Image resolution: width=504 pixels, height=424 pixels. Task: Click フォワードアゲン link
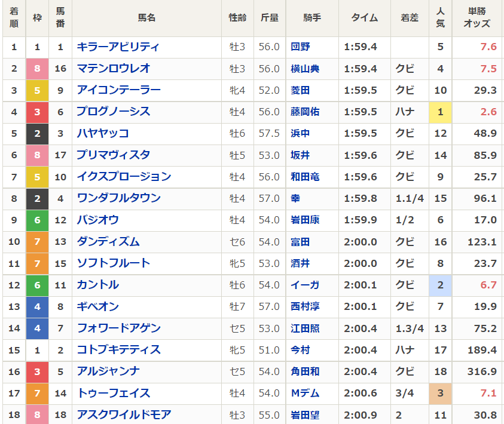click(118, 328)
